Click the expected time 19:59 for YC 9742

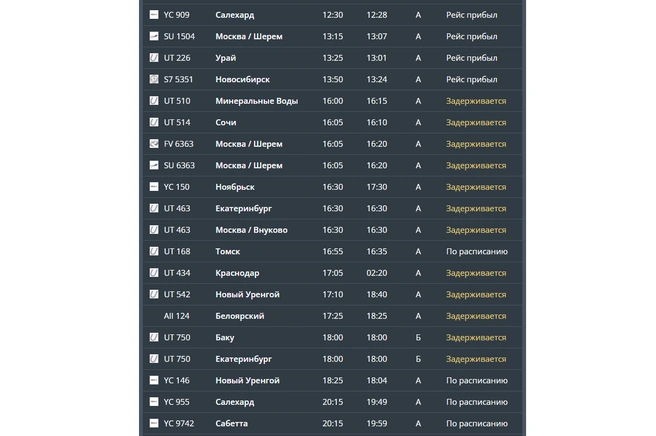377,423
